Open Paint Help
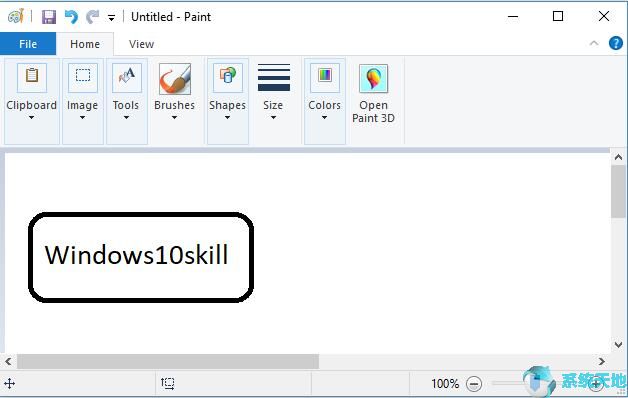Image resolution: width=628 pixels, height=398 pixels. [x=616, y=43]
